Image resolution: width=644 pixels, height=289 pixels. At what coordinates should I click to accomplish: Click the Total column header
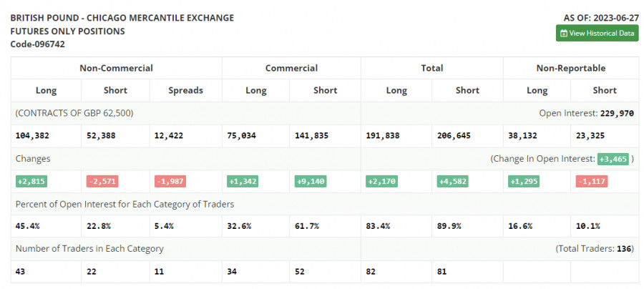coord(432,68)
